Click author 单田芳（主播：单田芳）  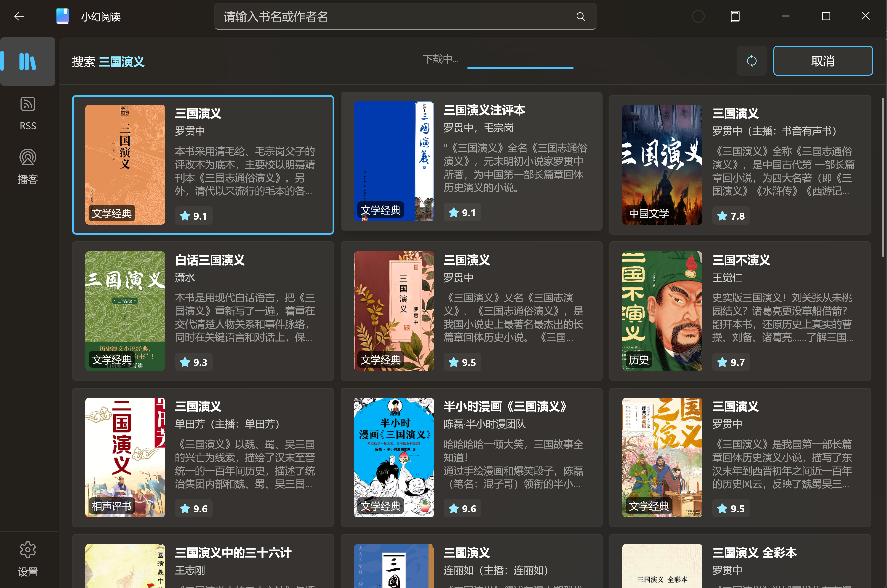click(230, 424)
